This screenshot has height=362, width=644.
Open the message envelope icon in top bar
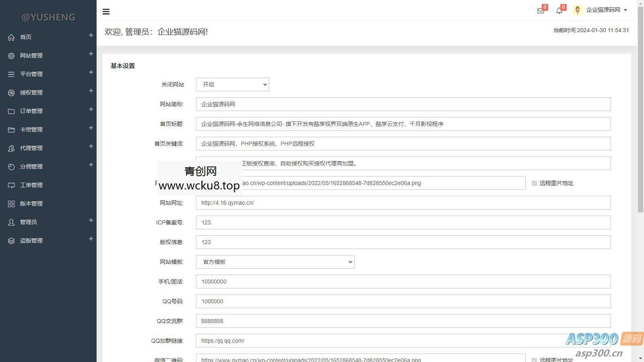(x=540, y=11)
